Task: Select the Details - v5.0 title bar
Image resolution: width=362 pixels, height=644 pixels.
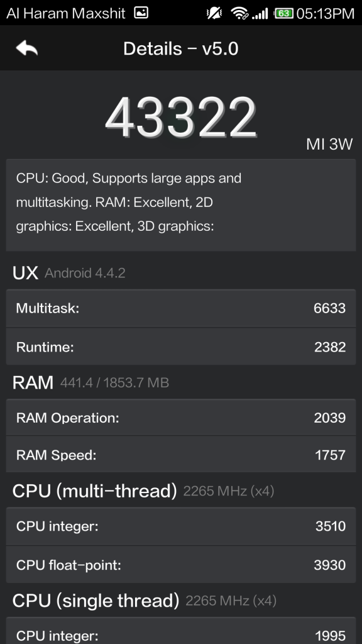Action: [x=181, y=48]
